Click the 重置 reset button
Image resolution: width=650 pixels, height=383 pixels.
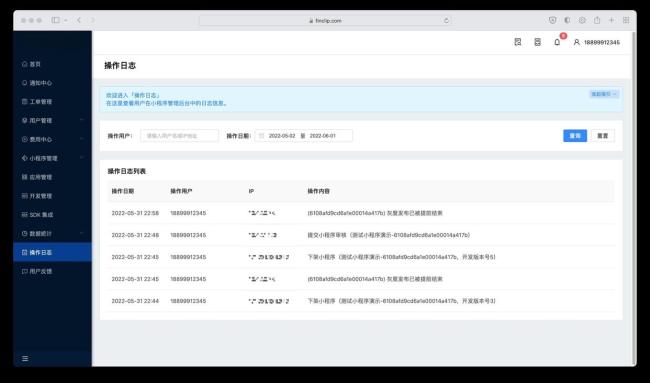pyautogui.click(x=602, y=136)
